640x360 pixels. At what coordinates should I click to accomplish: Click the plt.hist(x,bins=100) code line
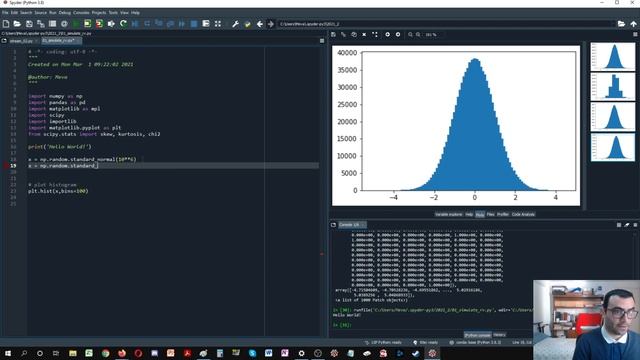tap(58, 191)
